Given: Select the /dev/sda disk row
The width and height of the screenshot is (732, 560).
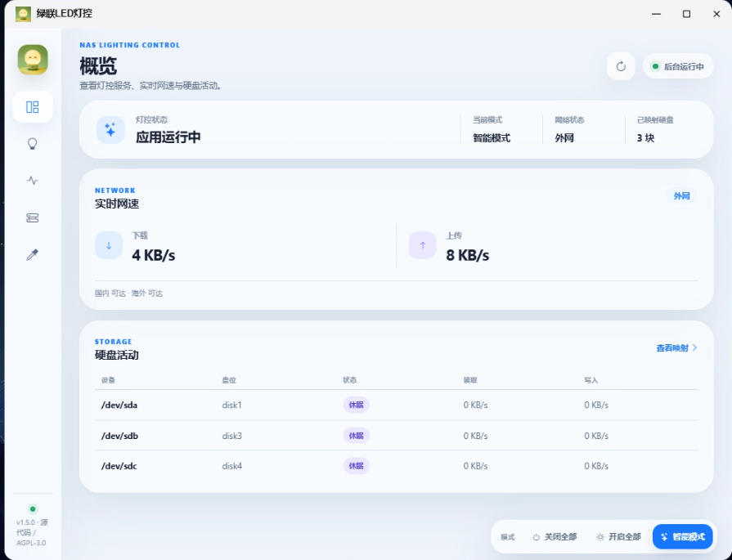Looking at the screenshot, I should [397, 405].
